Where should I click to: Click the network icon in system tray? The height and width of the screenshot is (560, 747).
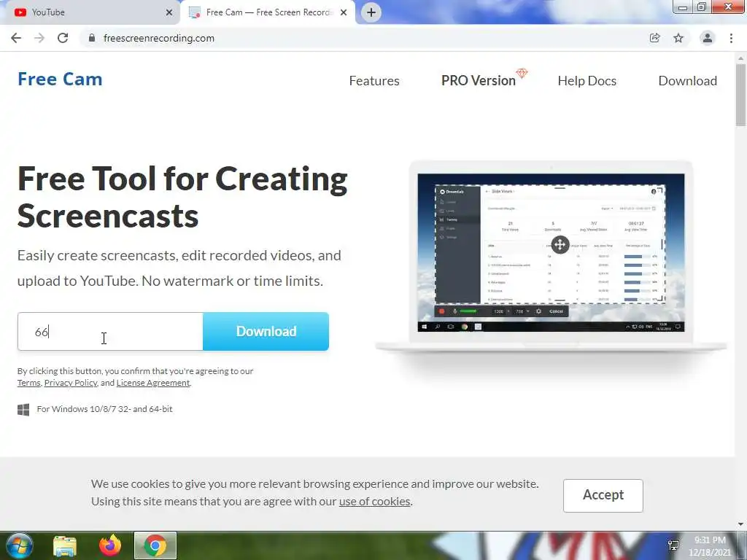pos(673,545)
